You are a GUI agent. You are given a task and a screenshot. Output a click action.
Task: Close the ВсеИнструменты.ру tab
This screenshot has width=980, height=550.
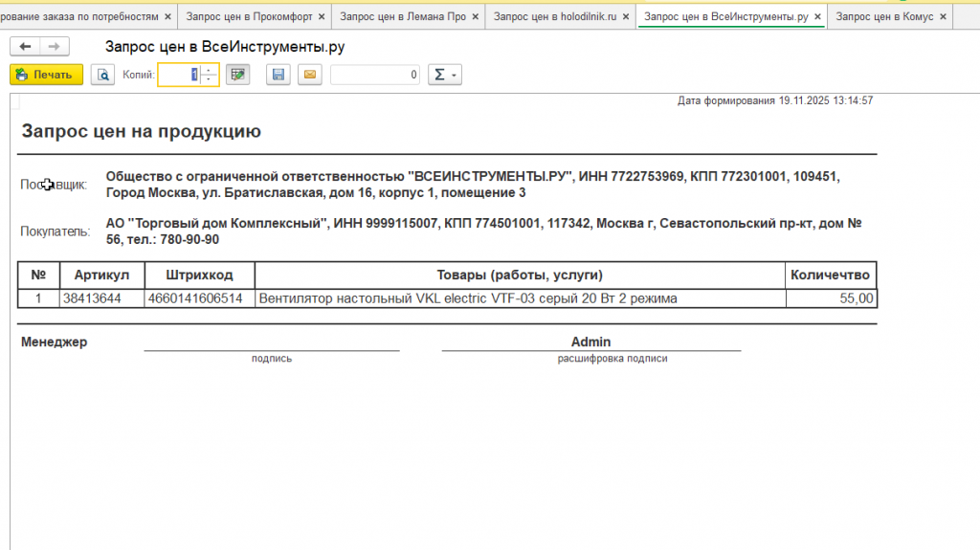point(817,17)
